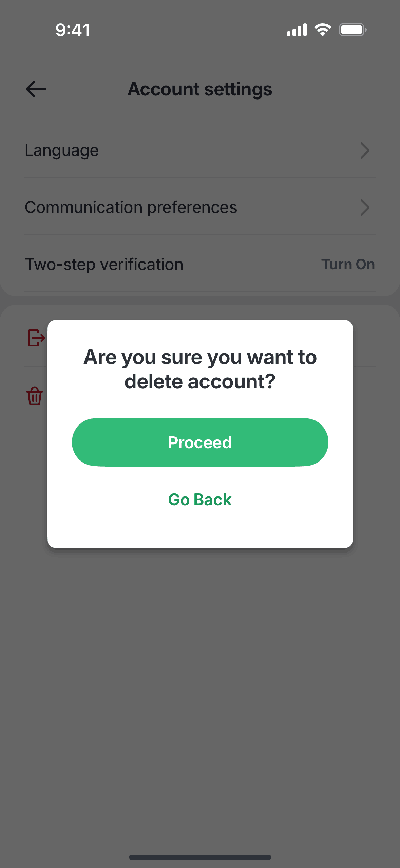Screen dimensions: 400x868
Task: Click the delete account confirmation question text
Action: (x=200, y=369)
